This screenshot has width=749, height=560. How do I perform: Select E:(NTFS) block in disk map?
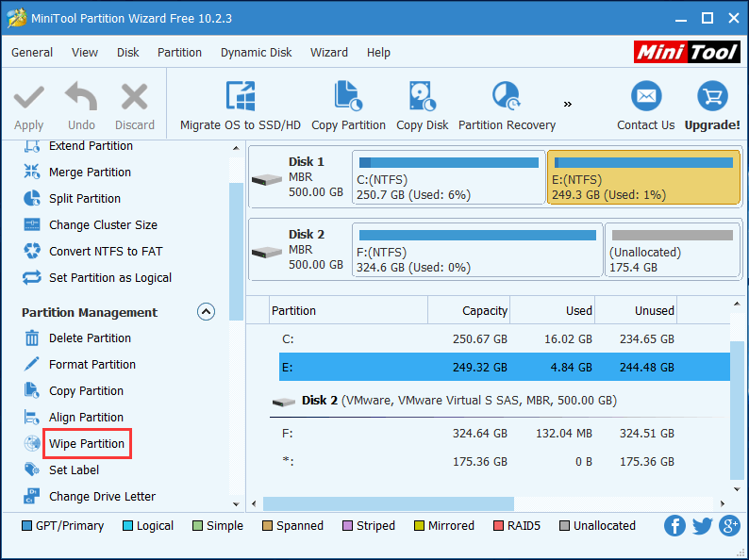pos(643,177)
